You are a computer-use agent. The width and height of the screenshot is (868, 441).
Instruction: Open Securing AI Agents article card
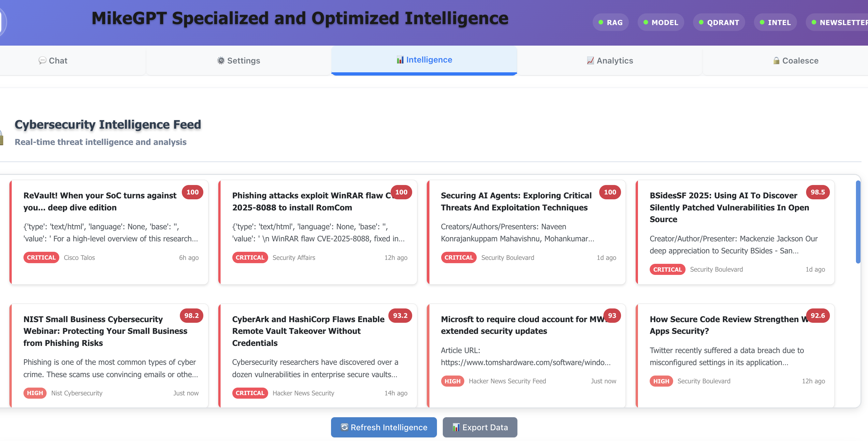tap(515, 202)
